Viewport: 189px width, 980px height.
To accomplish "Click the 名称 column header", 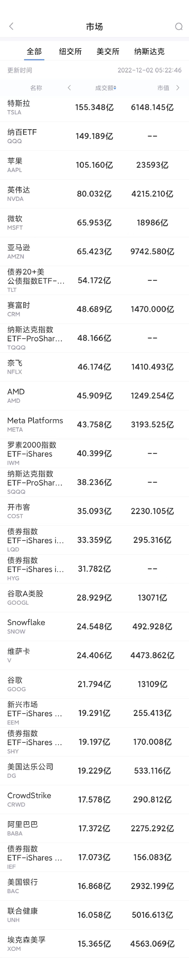I will coord(36,88).
